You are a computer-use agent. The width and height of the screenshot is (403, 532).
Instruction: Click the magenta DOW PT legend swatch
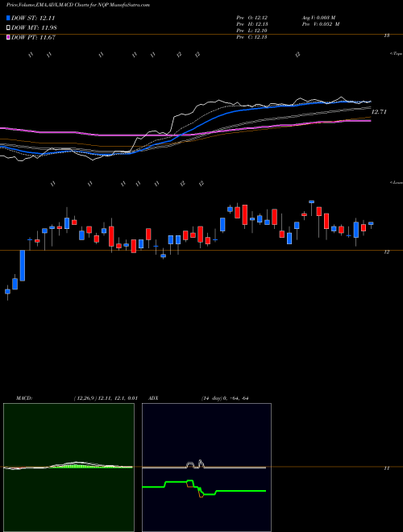(x=8, y=37)
